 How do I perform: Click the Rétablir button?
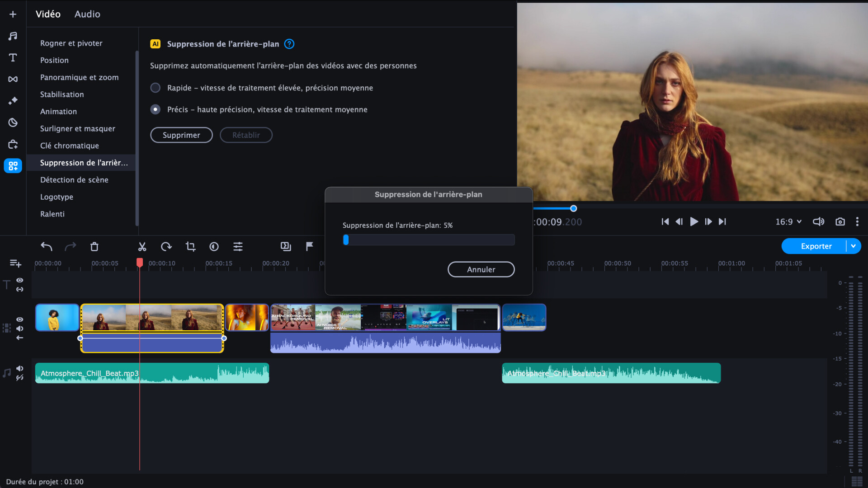click(246, 135)
